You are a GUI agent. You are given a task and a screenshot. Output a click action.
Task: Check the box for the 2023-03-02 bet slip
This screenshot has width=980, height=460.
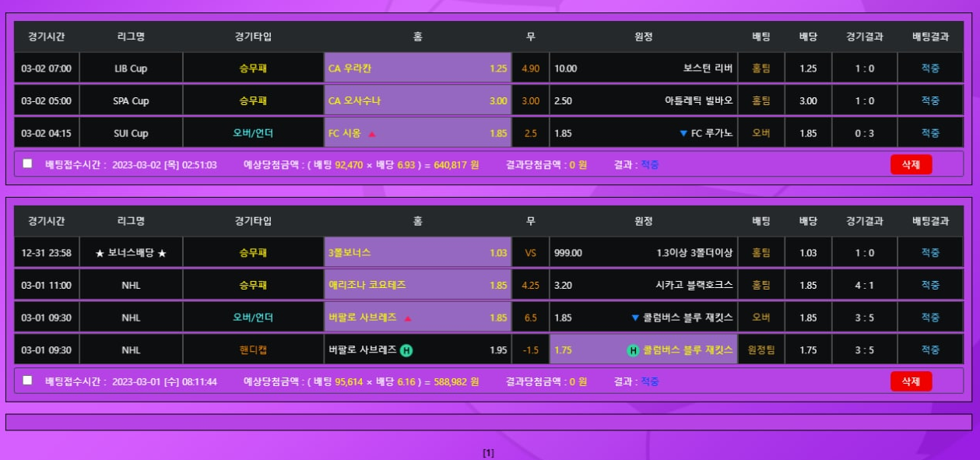28,163
